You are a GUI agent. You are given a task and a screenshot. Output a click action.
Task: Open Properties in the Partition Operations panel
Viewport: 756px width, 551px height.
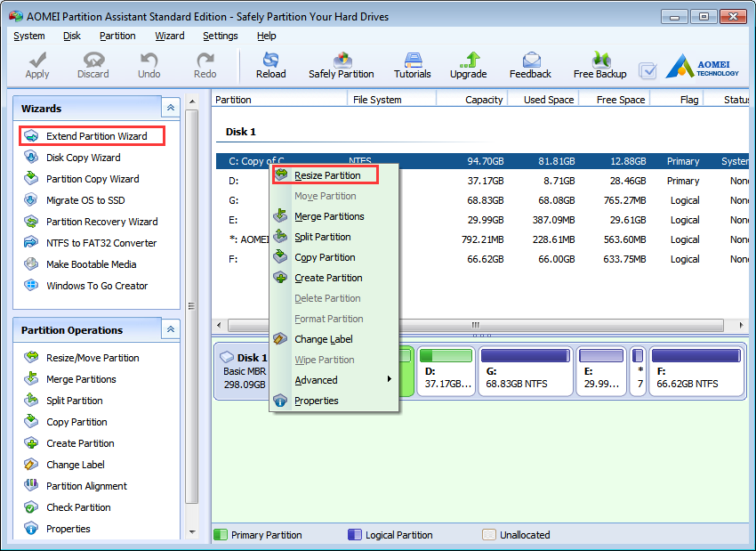pyautogui.click(x=57, y=529)
